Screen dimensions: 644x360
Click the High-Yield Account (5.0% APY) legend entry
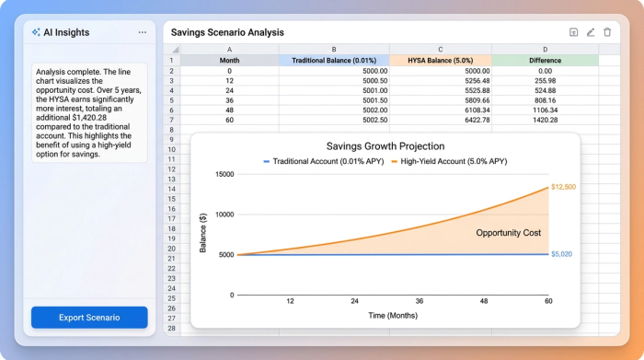click(x=449, y=161)
